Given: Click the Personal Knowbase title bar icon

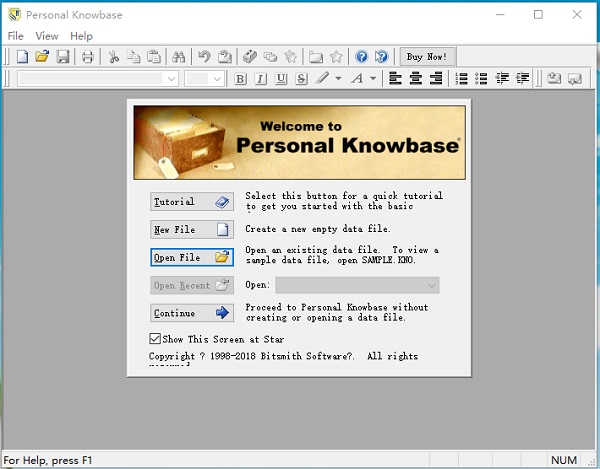Looking at the screenshot, I should (15, 15).
